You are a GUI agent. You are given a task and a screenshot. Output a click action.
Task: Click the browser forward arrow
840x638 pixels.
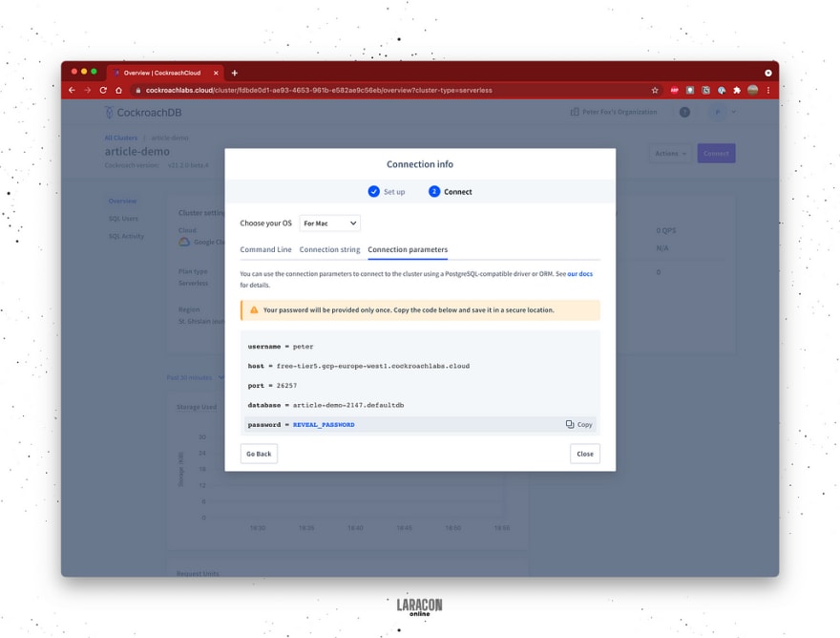click(x=87, y=90)
